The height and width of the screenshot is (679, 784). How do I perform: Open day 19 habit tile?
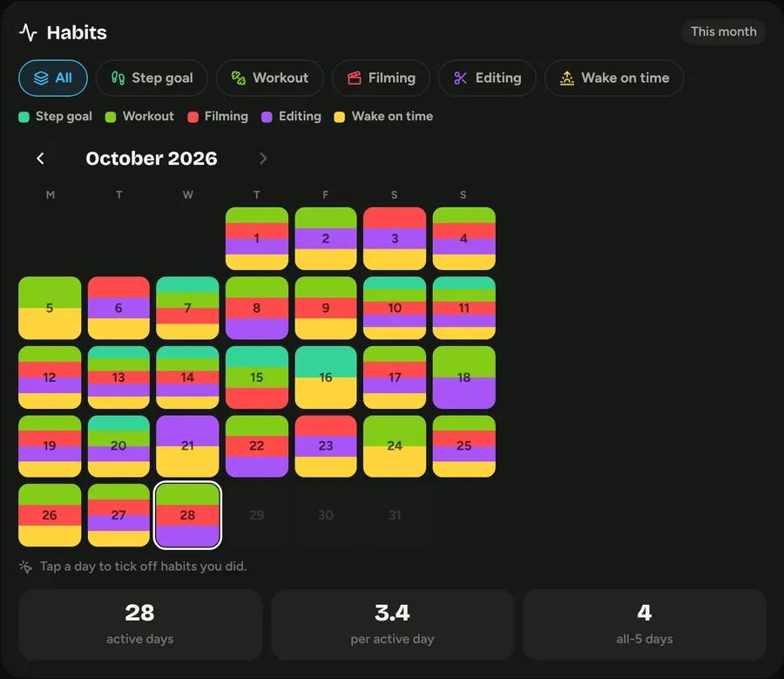[x=50, y=445]
